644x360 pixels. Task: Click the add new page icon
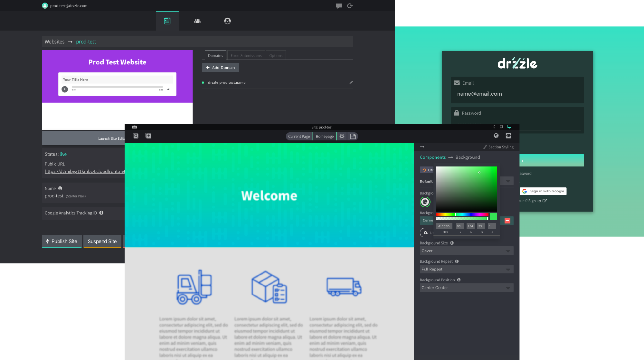click(148, 136)
